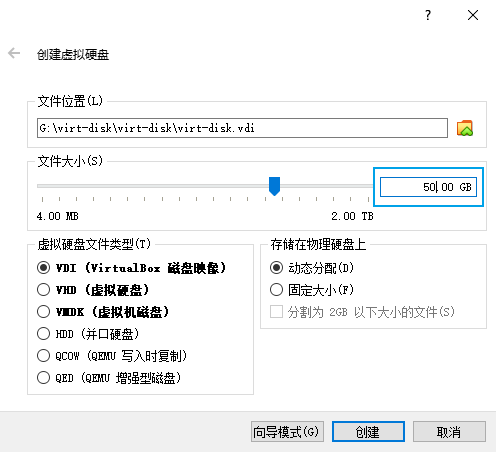Click the 文件位置(L) group label

(70, 101)
